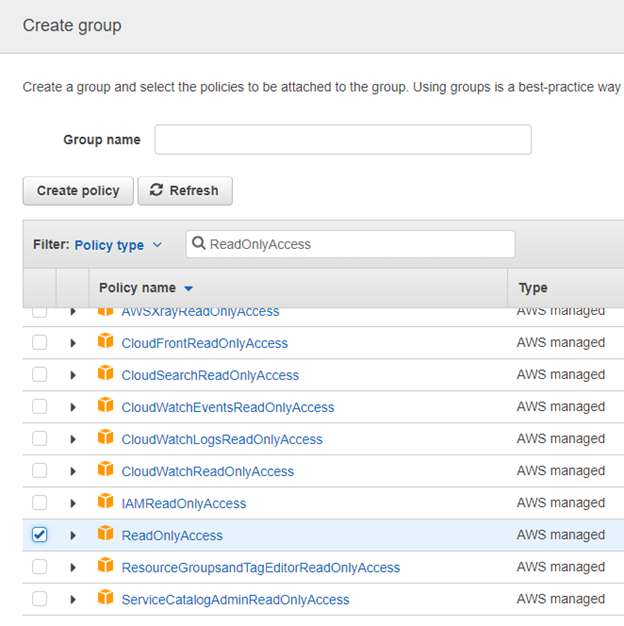
Task: Click the policy search field containing ReadOnlyAccess
Action: click(351, 244)
